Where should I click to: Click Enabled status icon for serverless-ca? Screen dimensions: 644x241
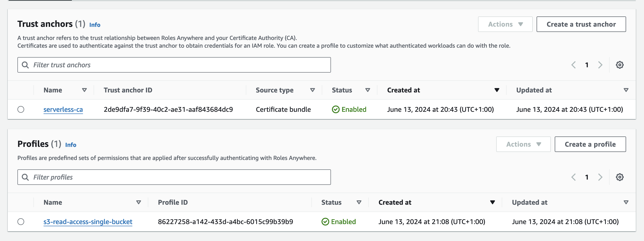(x=336, y=110)
